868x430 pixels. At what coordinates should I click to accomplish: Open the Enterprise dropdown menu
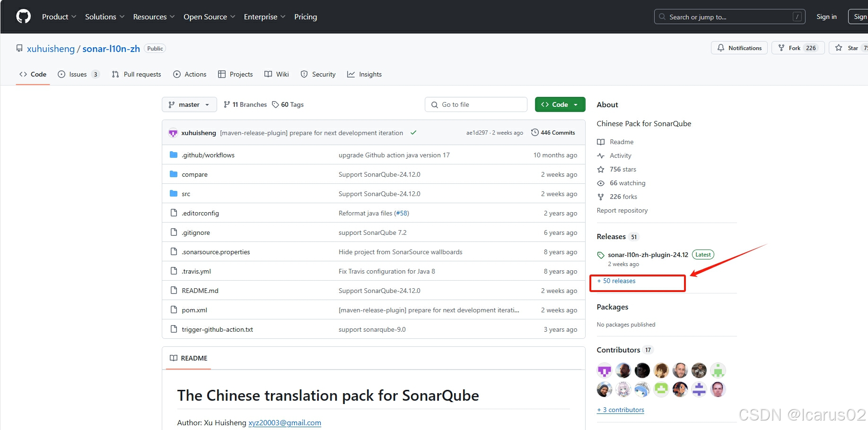click(264, 17)
